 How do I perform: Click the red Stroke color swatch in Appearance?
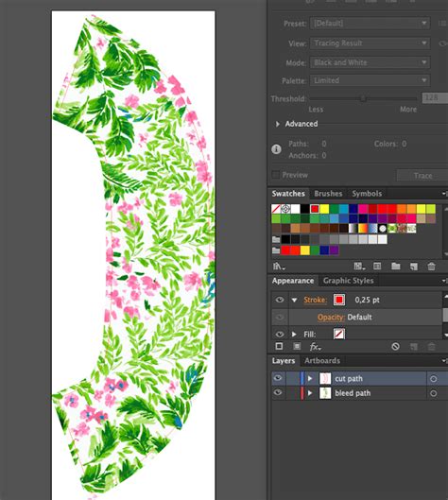(339, 300)
